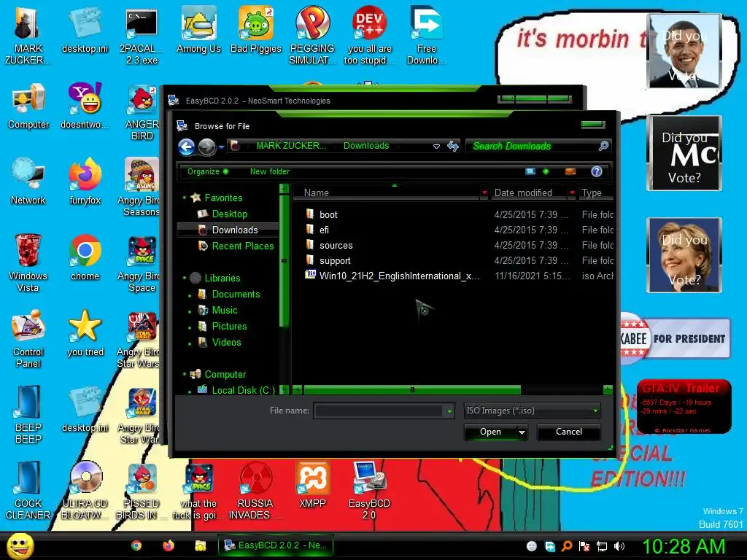The image size is (747, 560).
Task: Click the Firefox icon on the taskbar
Action: pos(169,545)
